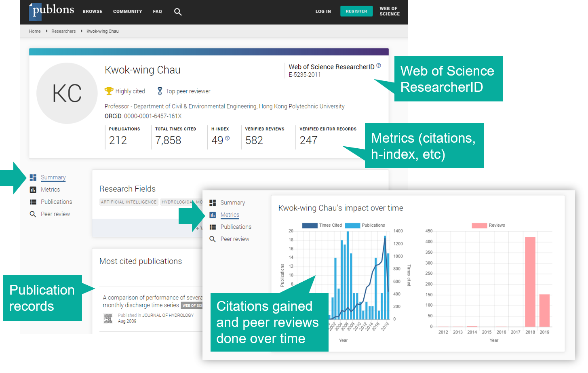Click the Verified Editor Records count 247
This screenshot has width=588, height=373.
[x=309, y=140]
